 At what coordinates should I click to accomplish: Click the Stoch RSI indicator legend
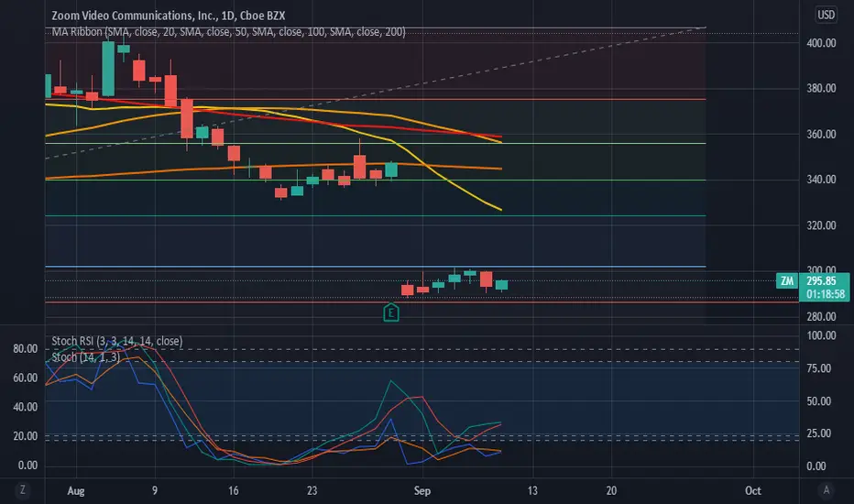click(117, 341)
